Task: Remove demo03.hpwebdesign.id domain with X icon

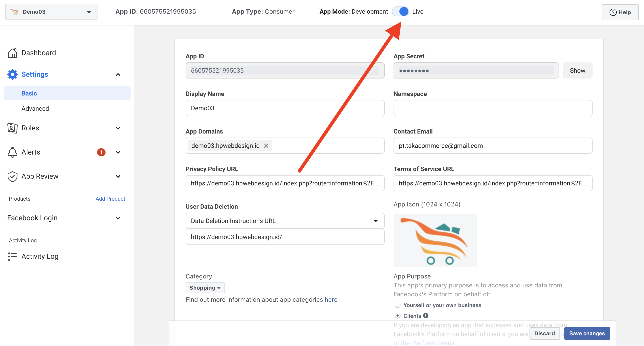Action: [266, 146]
